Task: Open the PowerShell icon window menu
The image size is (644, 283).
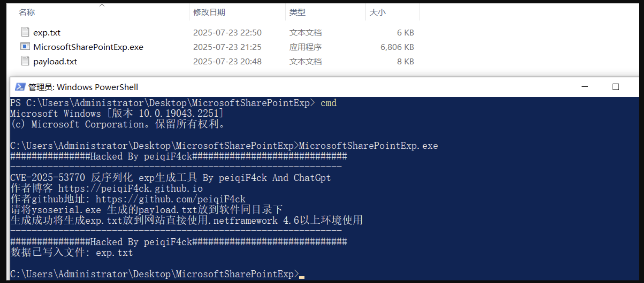Action: point(20,87)
